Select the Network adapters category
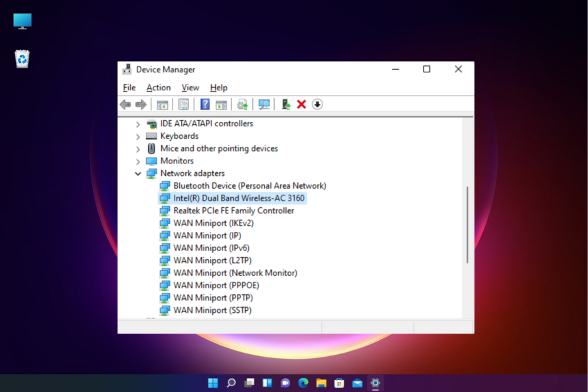Image resolution: width=588 pixels, height=392 pixels. pos(192,173)
